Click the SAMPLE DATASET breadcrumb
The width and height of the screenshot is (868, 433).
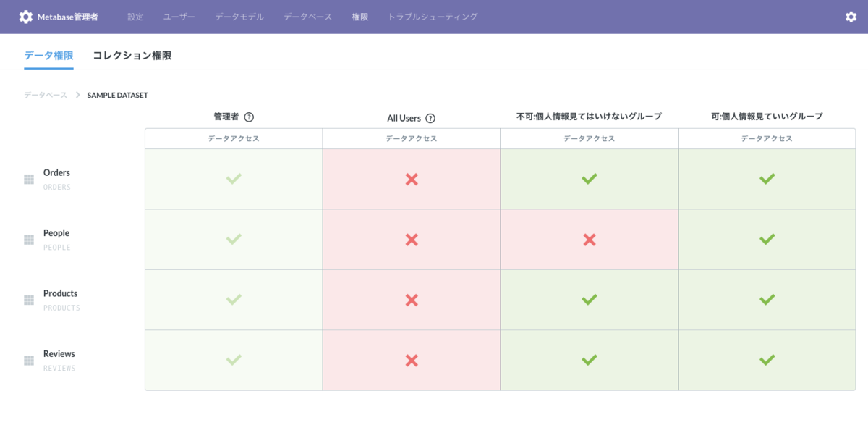pos(118,95)
